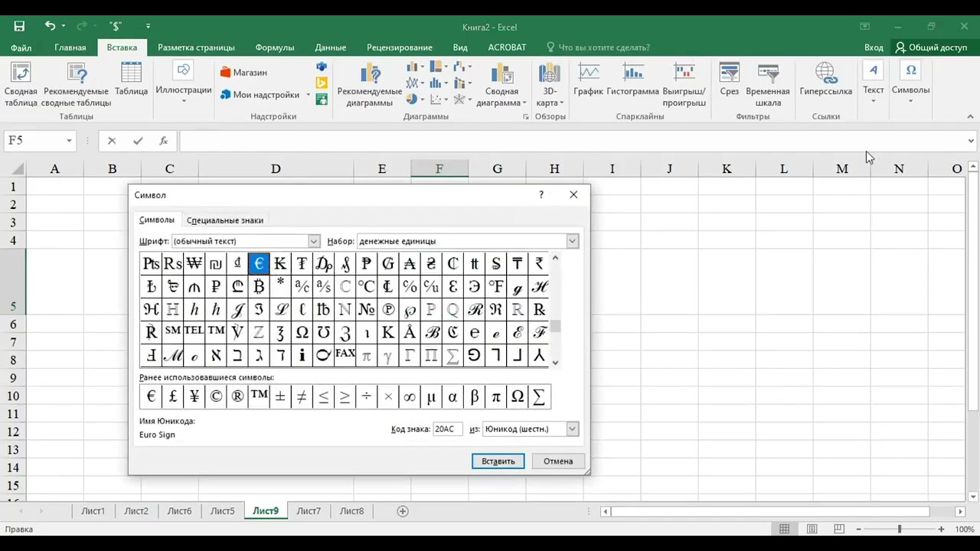Viewport: 980px width, 551px height.
Task: Click Рекомендуемые диаграммы icon
Action: point(370,86)
